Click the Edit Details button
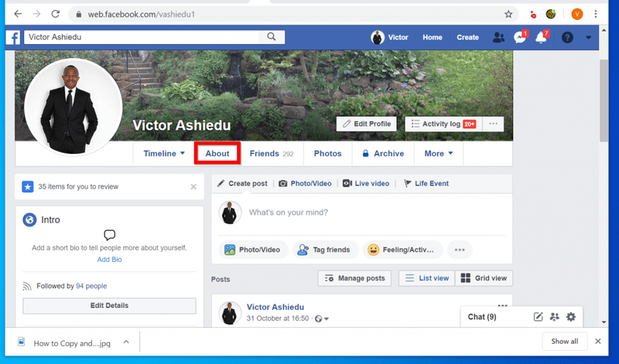 109,305
